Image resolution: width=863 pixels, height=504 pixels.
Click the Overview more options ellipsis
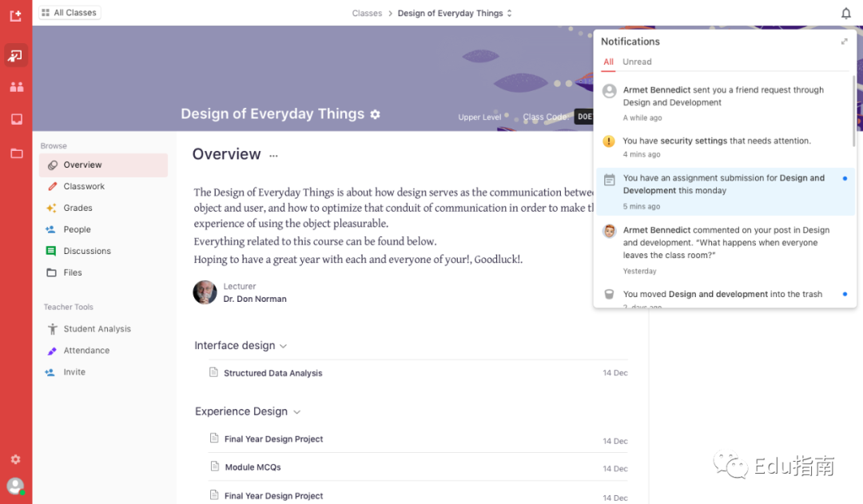click(x=273, y=156)
